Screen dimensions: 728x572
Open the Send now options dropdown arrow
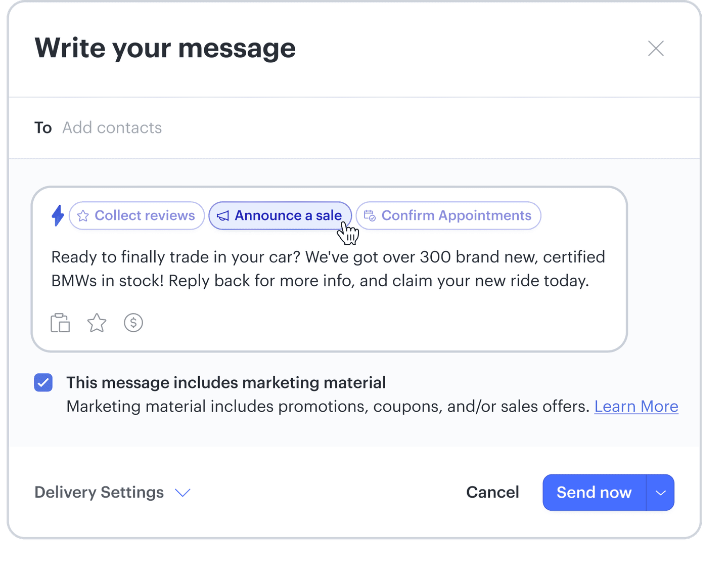pos(660,493)
